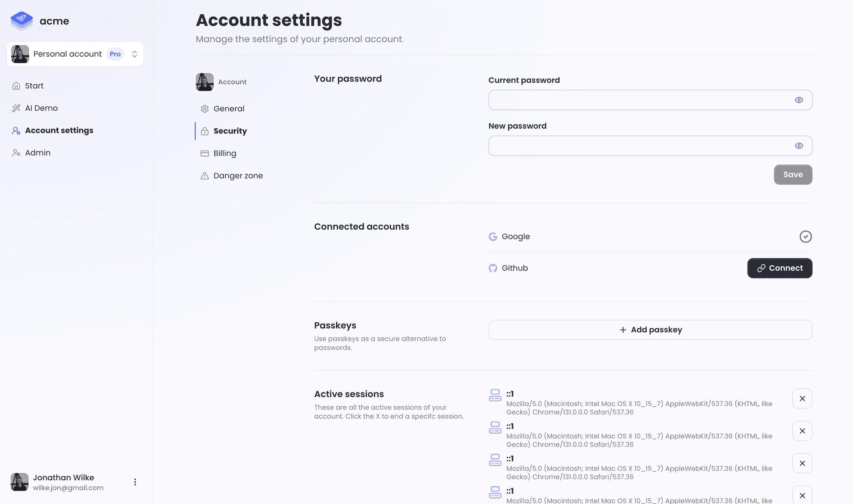
Task: Switch to the Security tab
Action: pos(230,131)
